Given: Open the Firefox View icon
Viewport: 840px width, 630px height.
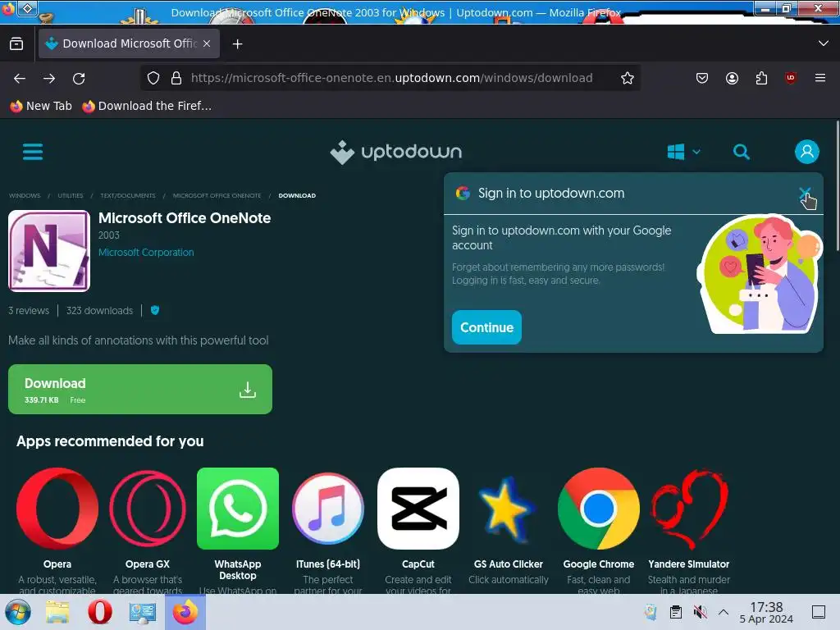Looking at the screenshot, I should pyautogui.click(x=16, y=44).
